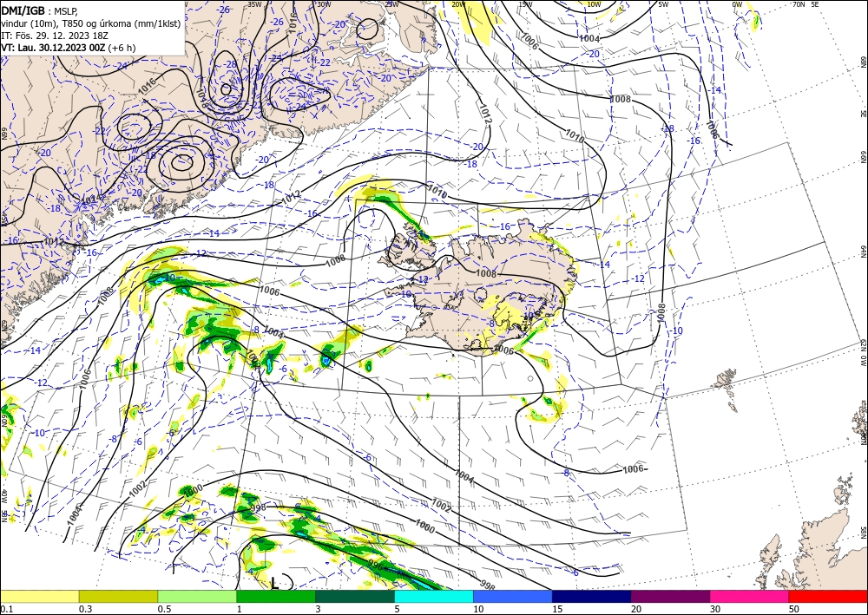This screenshot has height=615, width=868.
Task: Click the '10W' longitude label
Action: (594, 4)
